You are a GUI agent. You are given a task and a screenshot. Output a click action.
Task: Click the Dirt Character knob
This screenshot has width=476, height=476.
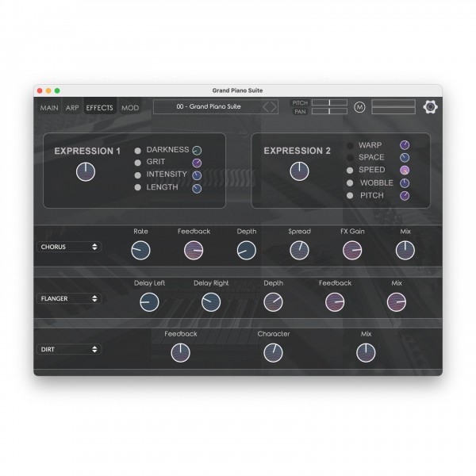[273, 353]
